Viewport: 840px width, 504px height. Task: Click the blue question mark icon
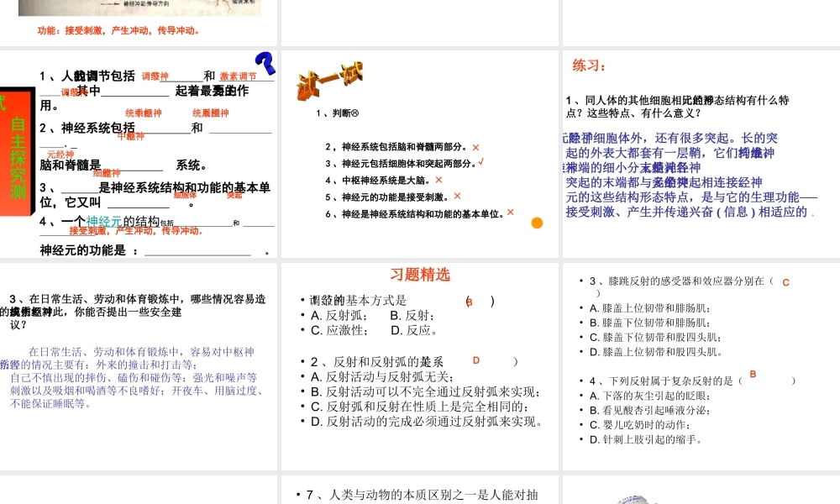(x=265, y=63)
